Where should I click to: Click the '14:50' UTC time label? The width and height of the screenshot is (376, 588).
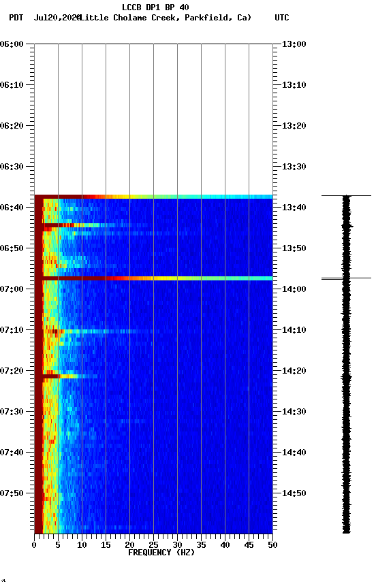pyautogui.click(x=294, y=493)
